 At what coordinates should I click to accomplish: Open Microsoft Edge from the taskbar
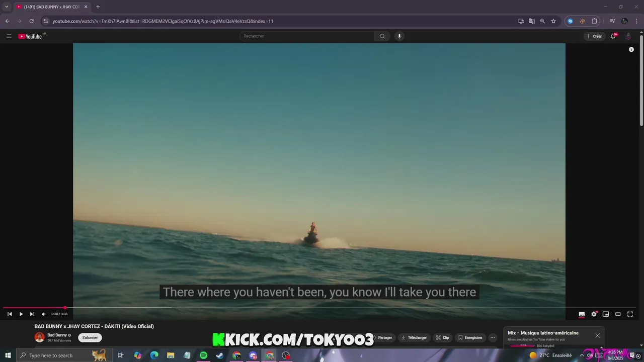154,355
